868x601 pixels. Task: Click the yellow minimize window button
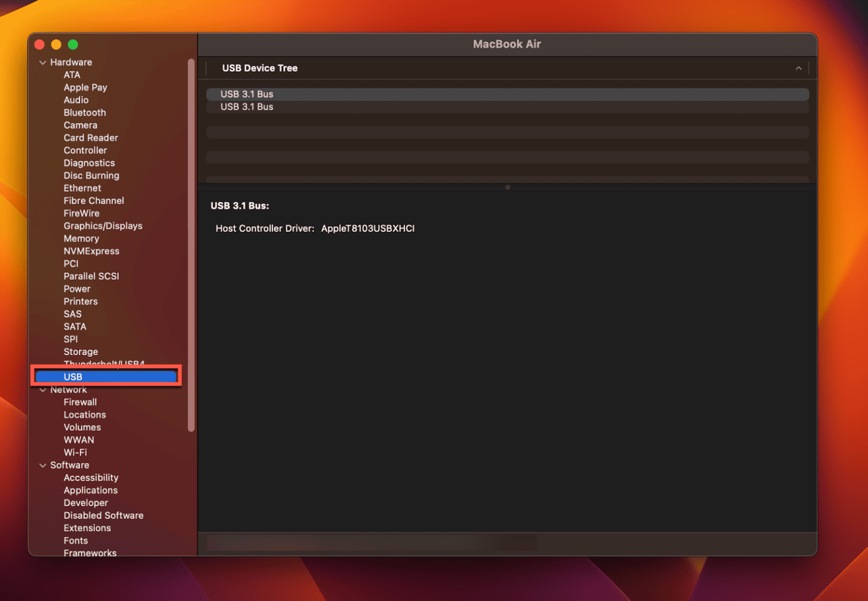(56, 45)
